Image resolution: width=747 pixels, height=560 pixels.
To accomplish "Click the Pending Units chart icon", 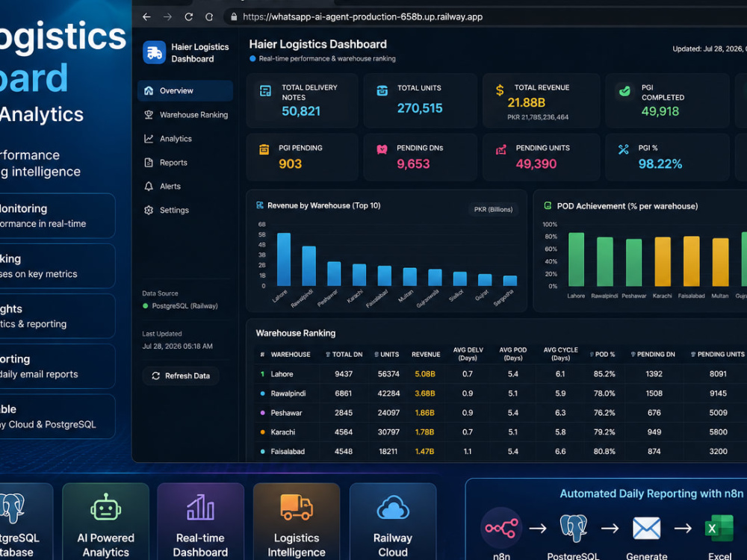I will [x=500, y=150].
